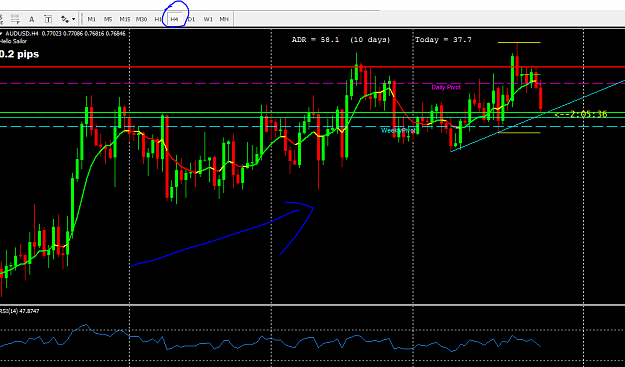
Task: Click the 0.2 pips spread text
Action: click(x=20, y=54)
